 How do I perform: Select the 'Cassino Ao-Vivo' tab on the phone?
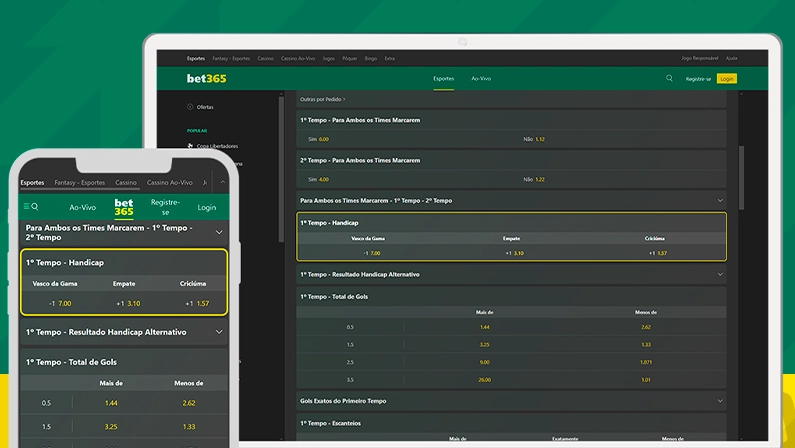(x=170, y=182)
